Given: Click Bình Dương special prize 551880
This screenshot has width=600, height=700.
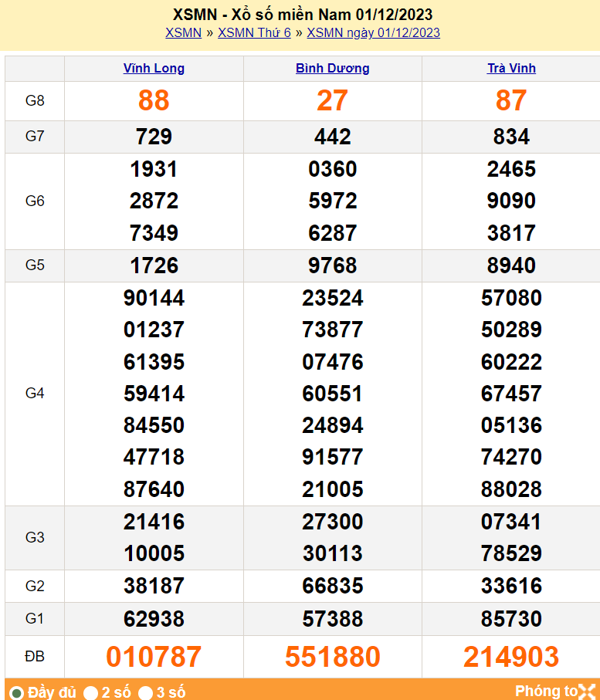Looking at the screenshot, I should coord(332,657).
